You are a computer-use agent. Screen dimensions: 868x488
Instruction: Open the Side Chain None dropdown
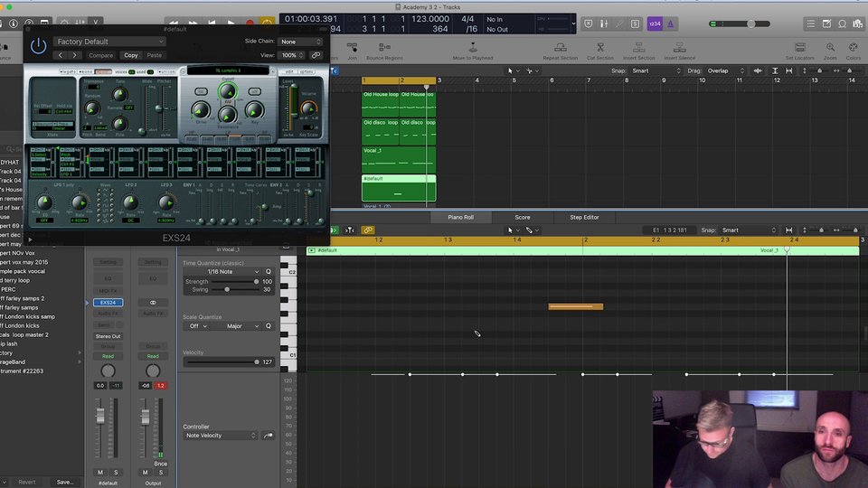coord(300,42)
